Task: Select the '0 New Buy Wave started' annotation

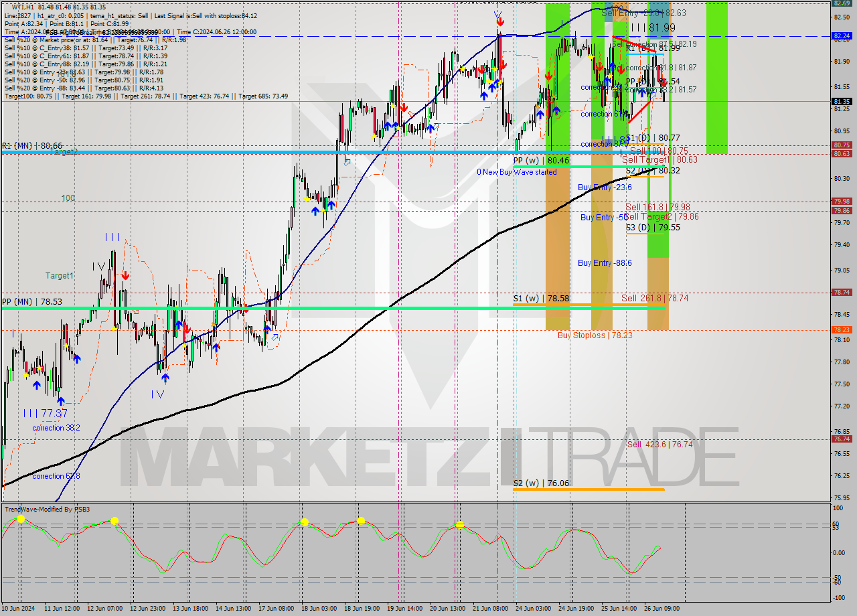Action: 516,172
